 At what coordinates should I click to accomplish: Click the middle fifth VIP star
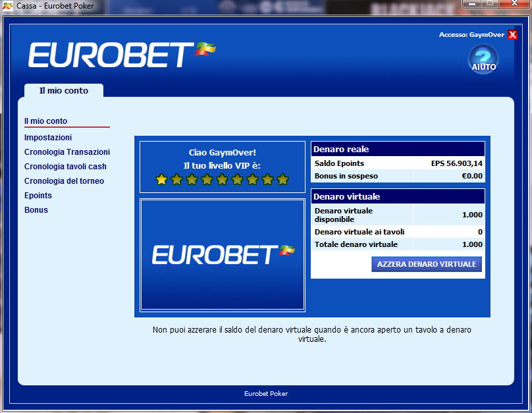tap(222, 179)
